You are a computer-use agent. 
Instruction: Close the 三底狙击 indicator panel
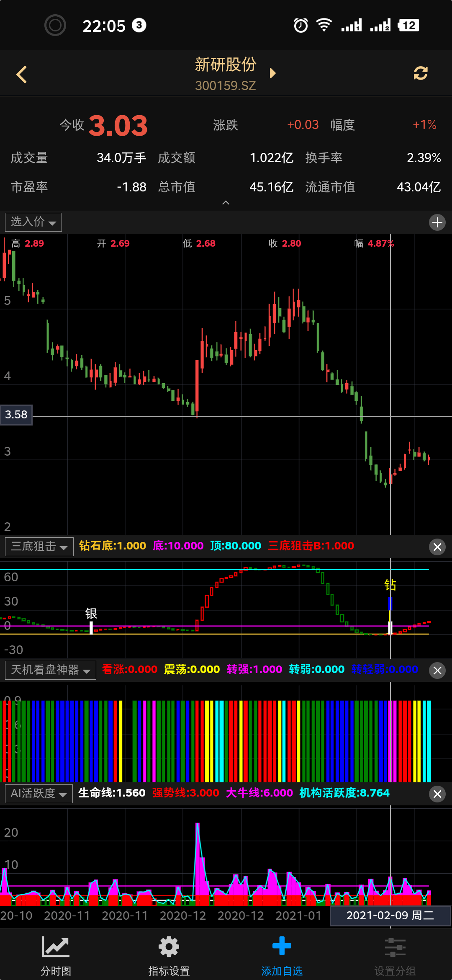click(437, 547)
